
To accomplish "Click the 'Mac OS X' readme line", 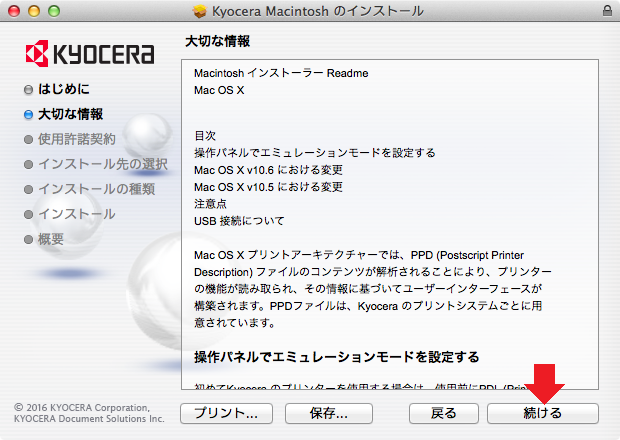I will click(x=219, y=90).
